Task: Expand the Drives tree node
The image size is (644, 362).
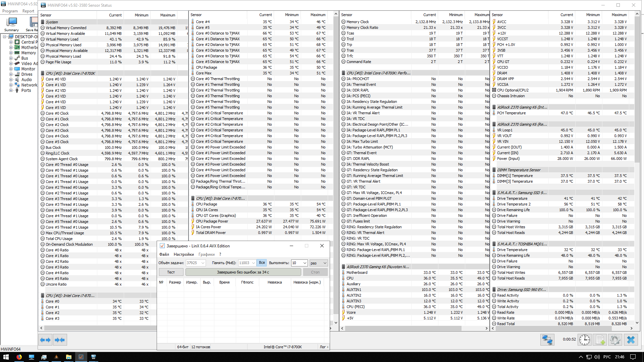Action: click(x=11, y=74)
